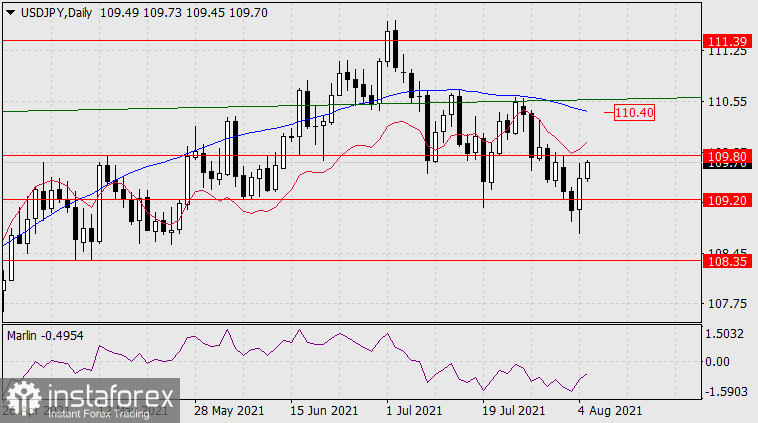758x423 pixels.
Task: Click the Marlin indicator label
Action: (x=26, y=335)
